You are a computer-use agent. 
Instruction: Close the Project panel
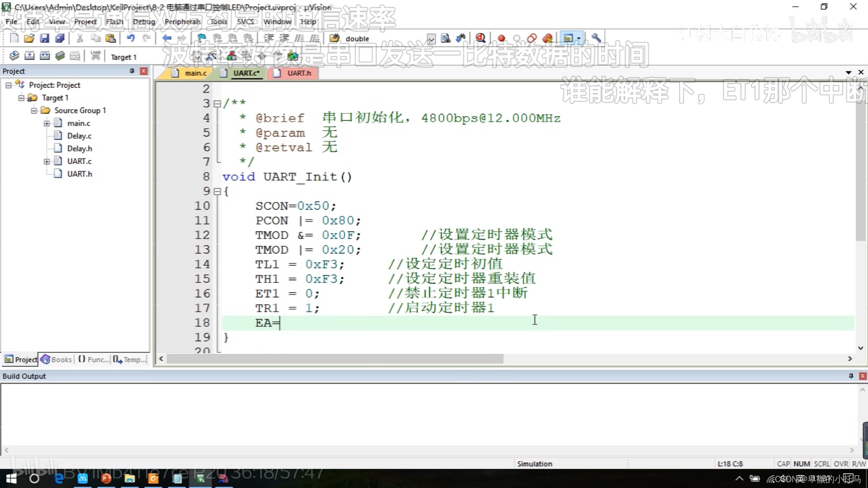click(x=144, y=71)
